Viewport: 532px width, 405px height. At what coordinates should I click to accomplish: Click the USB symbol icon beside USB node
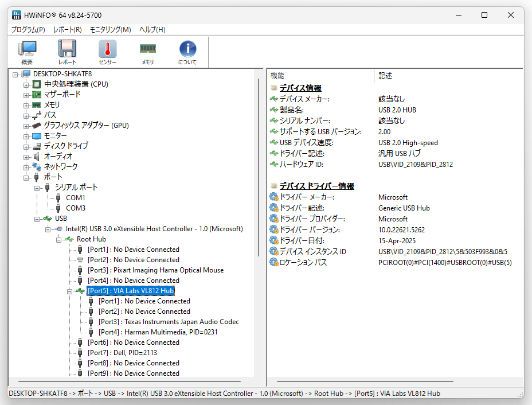tap(48, 219)
